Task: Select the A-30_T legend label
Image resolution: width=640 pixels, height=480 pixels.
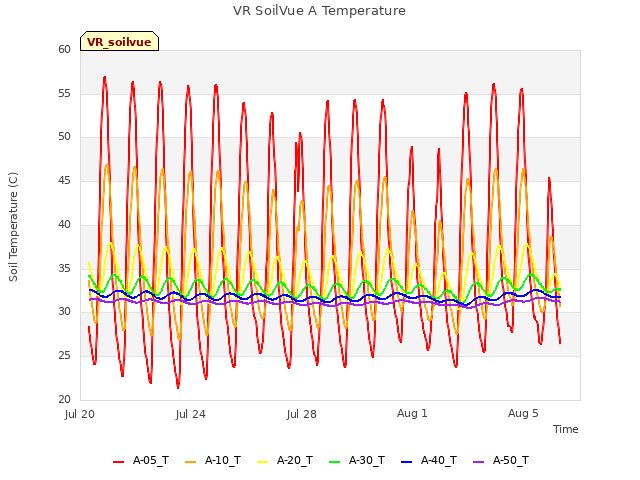Action: (x=367, y=460)
